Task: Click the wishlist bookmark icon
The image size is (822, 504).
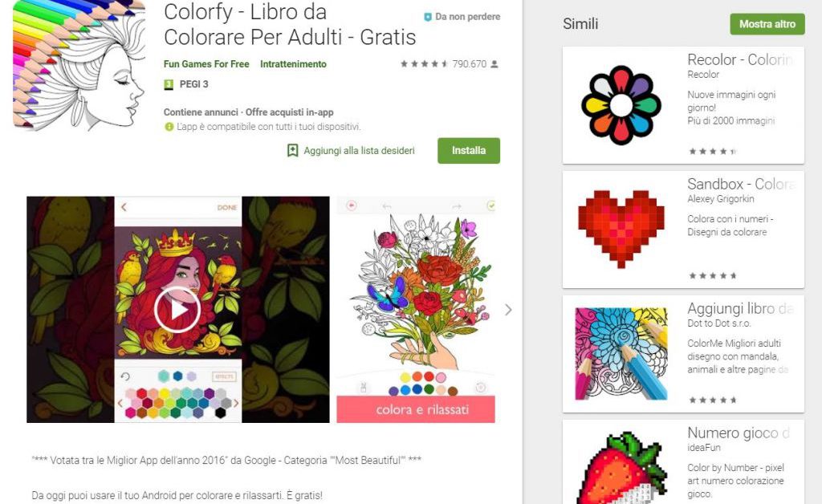Action: pyautogui.click(x=292, y=151)
